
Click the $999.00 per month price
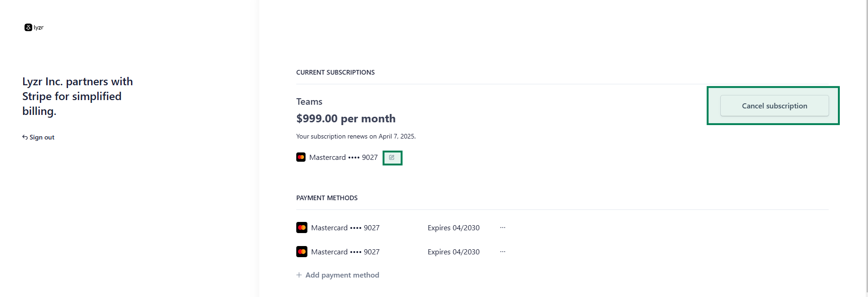click(x=346, y=119)
